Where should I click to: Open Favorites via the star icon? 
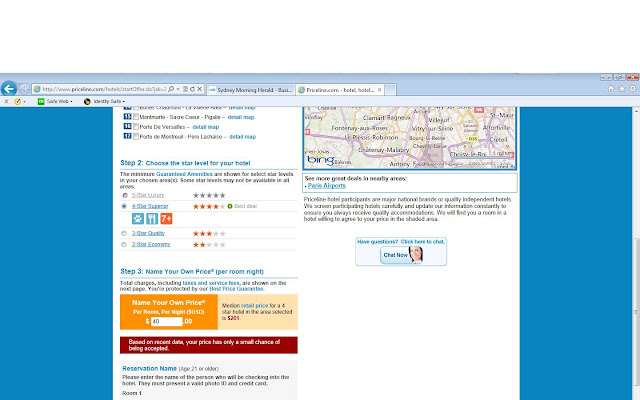622,89
